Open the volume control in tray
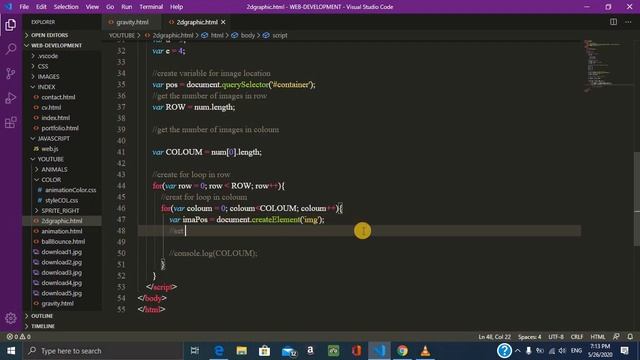Viewport: 640px width, 360px height. pos(562,351)
